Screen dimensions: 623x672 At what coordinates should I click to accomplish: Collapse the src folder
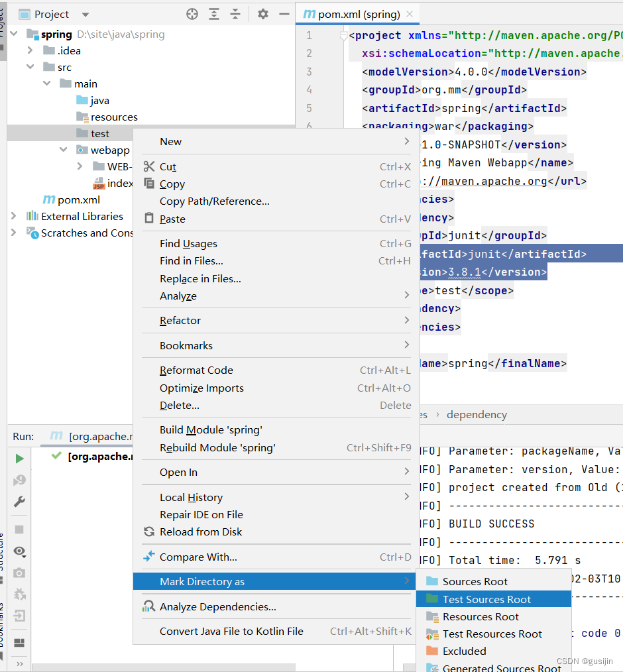(x=30, y=67)
